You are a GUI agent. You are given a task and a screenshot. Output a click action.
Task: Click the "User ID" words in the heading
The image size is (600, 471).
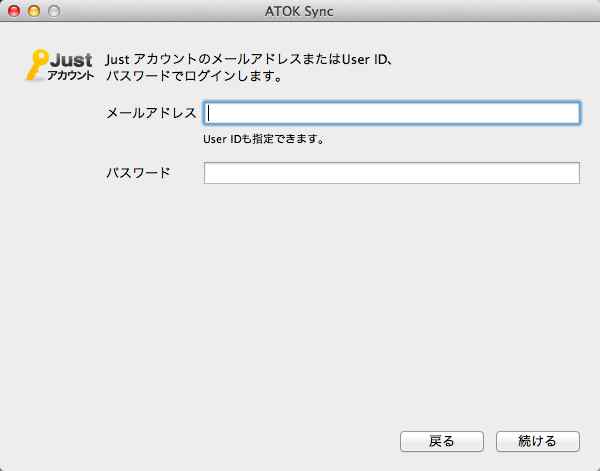(364, 59)
